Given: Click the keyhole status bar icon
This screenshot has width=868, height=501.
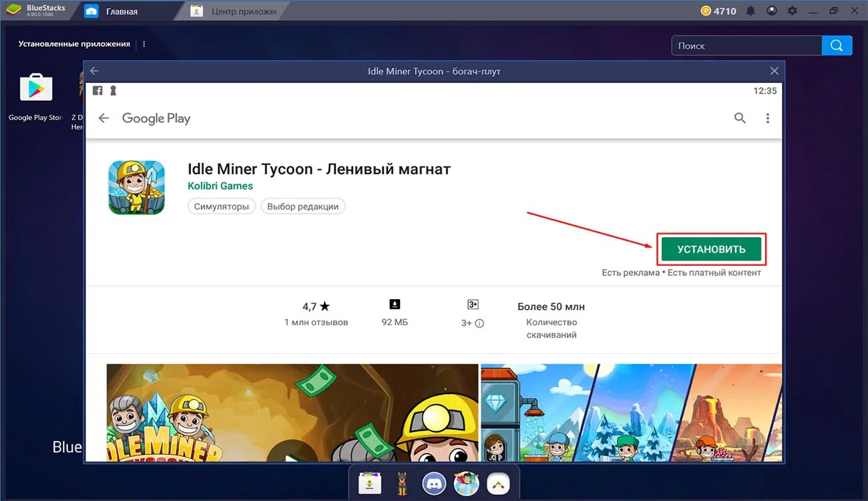Looking at the screenshot, I should [113, 91].
